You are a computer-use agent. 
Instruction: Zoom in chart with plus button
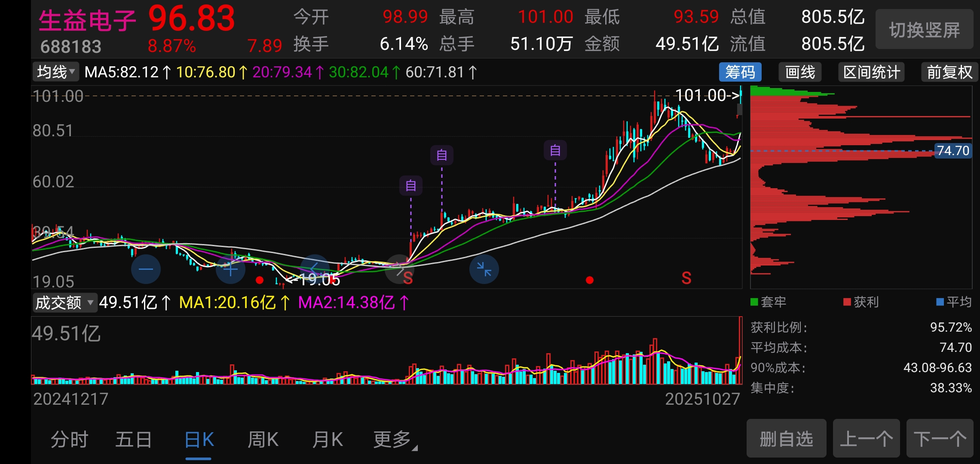click(x=230, y=269)
